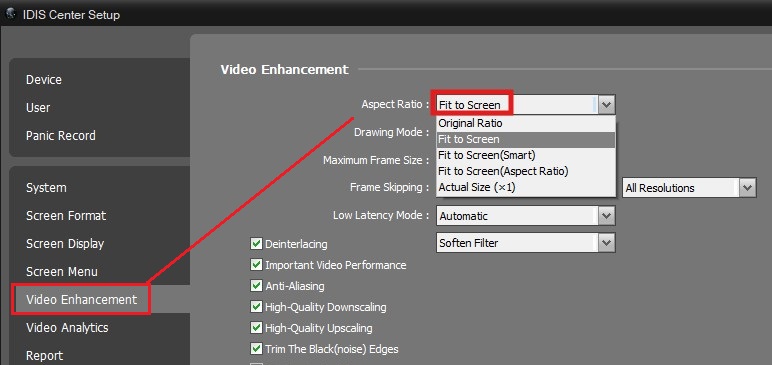Select Panic Record in sidebar
This screenshot has height=365, width=772.
tap(61, 135)
